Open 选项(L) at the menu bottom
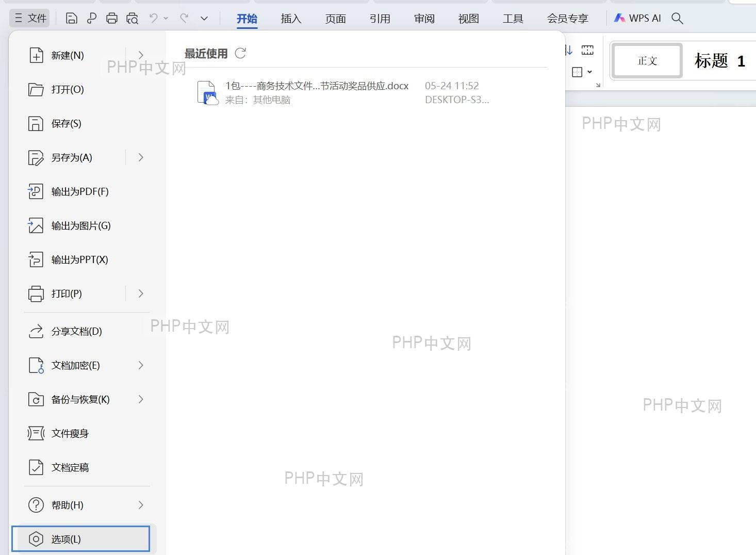The image size is (756, 555). (x=81, y=539)
